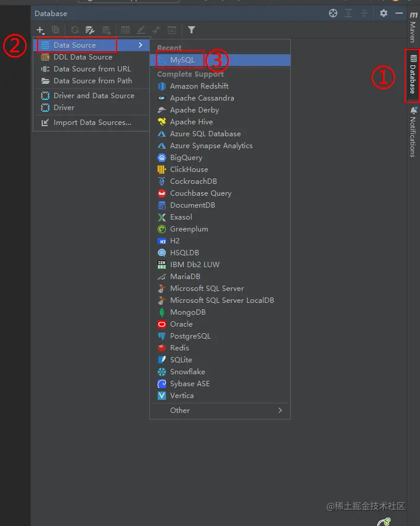Click the Oracle red icon
Image resolution: width=420 pixels, height=526 pixels.
[x=162, y=324]
